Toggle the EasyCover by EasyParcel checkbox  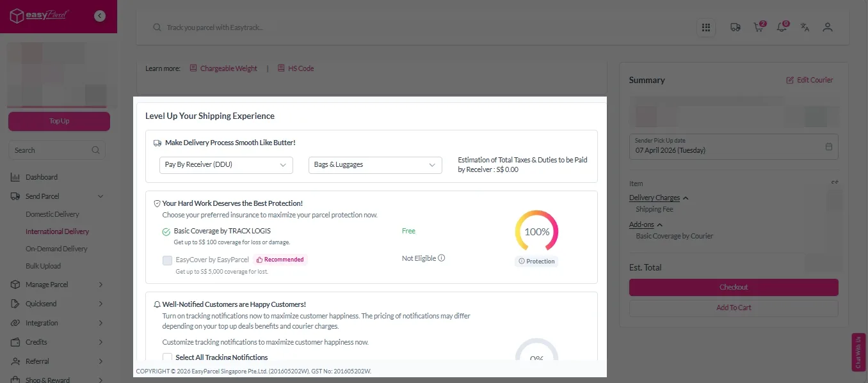point(168,260)
